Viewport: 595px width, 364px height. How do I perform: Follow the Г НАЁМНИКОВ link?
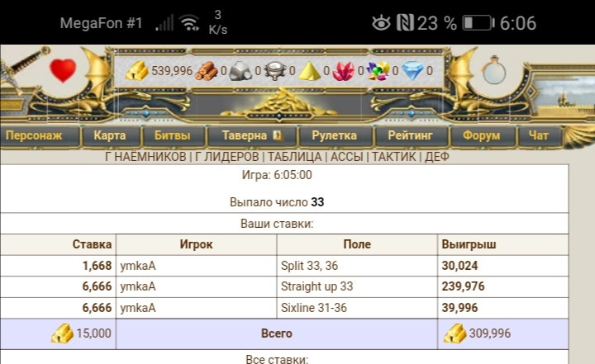pyautogui.click(x=145, y=156)
